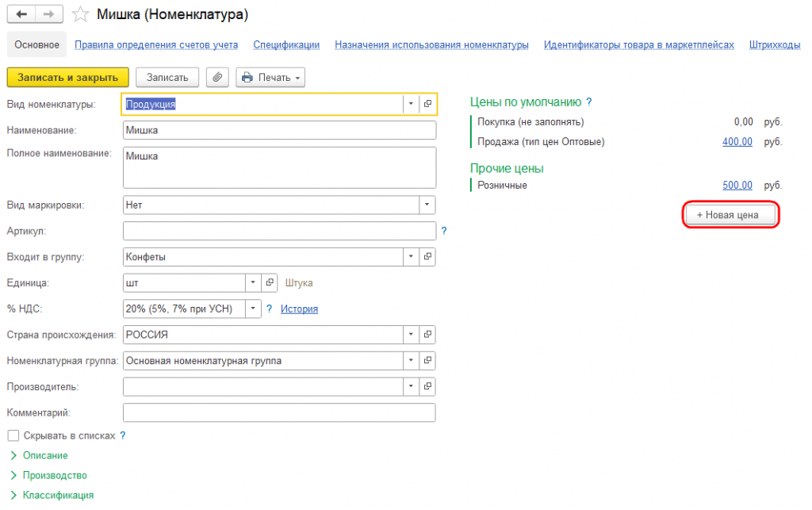The image size is (812, 510).
Task: Switch to the Основное tab
Action: tap(36, 44)
